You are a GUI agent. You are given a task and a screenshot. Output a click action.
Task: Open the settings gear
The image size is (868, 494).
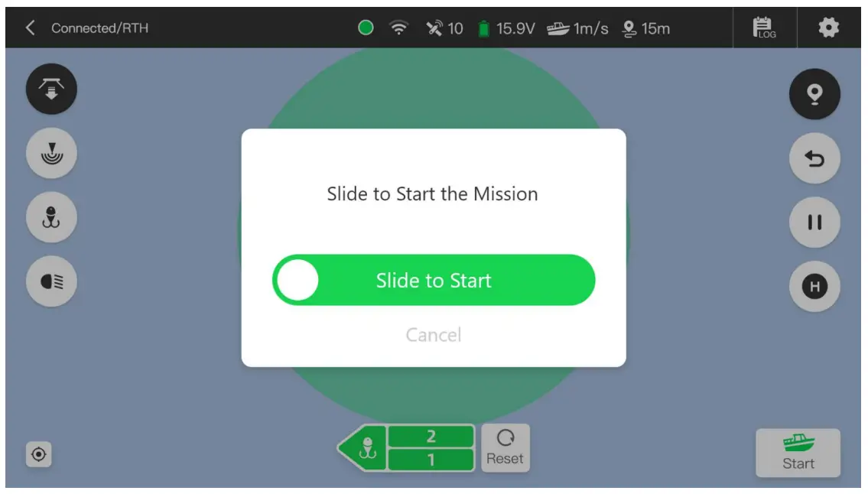coord(828,28)
